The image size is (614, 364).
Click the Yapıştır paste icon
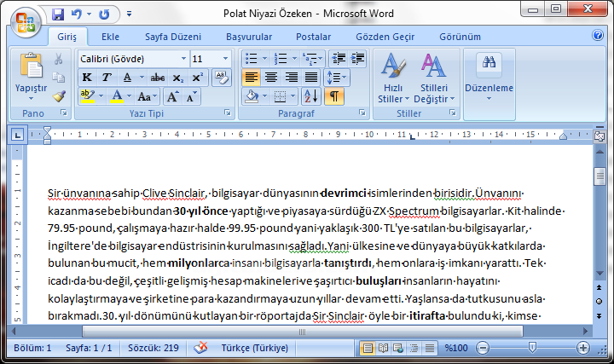[x=32, y=65]
